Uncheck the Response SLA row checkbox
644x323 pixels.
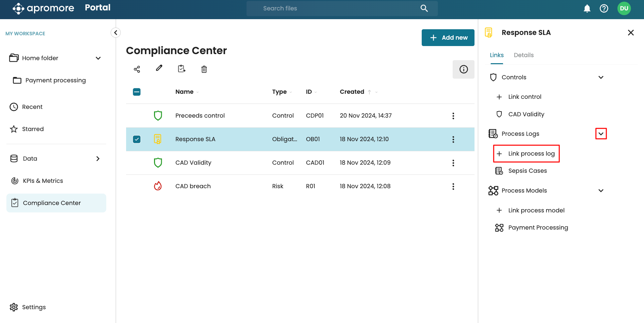pos(137,139)
